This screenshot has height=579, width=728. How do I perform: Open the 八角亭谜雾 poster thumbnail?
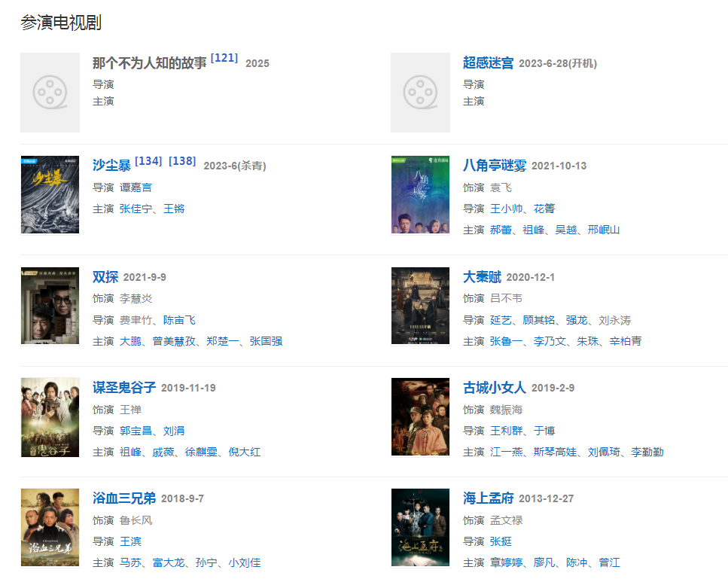tap(420, 194)
